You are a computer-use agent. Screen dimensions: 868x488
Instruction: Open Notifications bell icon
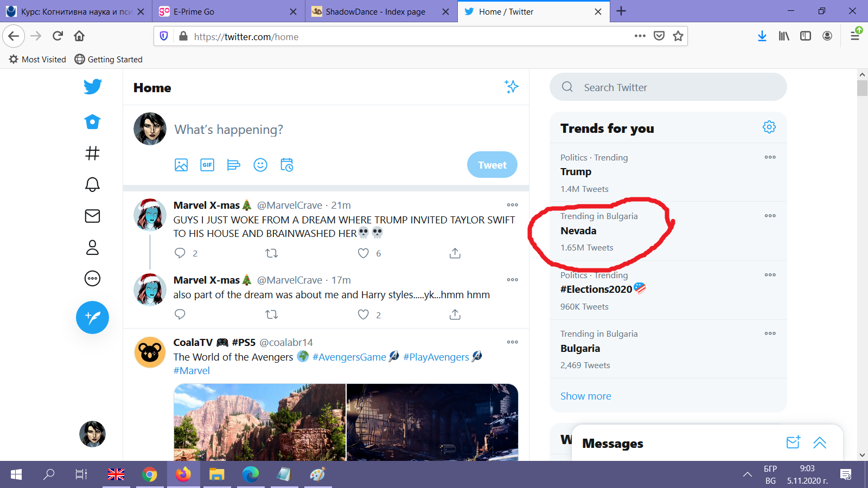[93, 184]
